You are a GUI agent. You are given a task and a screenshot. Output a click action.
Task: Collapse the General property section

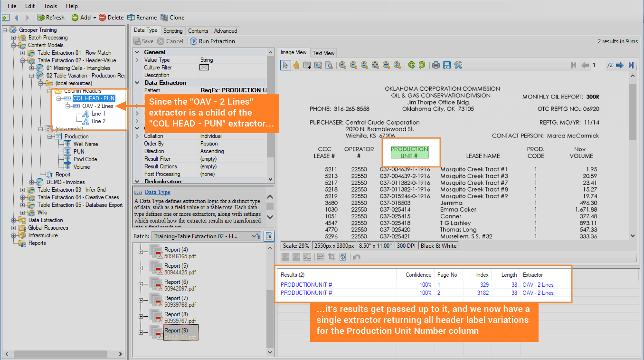pyautogui.click(x=137, y=52)
